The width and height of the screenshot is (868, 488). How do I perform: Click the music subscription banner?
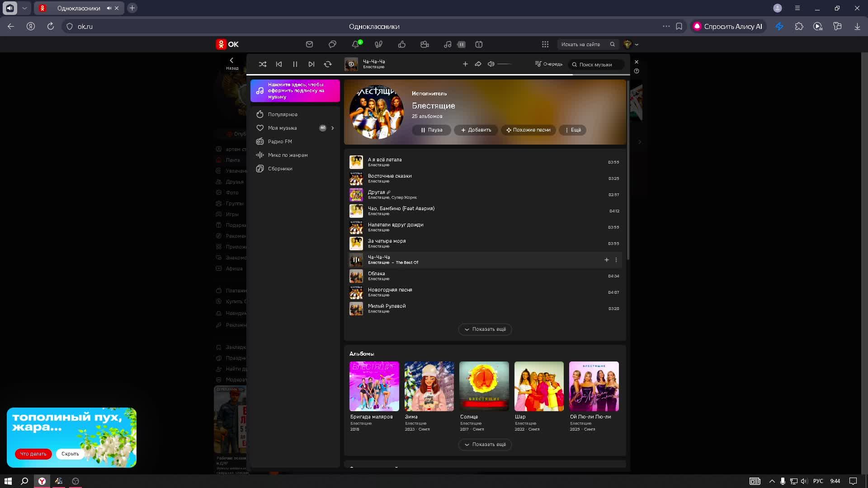click(x=295, y=91)
